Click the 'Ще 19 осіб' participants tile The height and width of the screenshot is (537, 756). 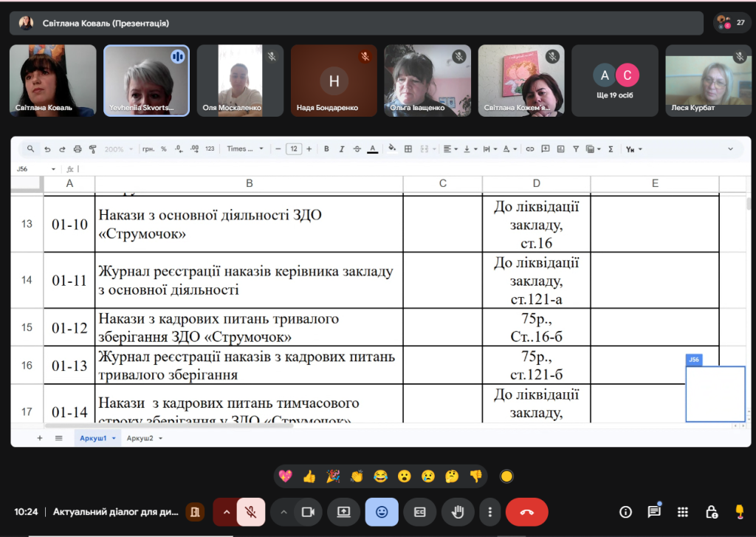tap(615, 81)
